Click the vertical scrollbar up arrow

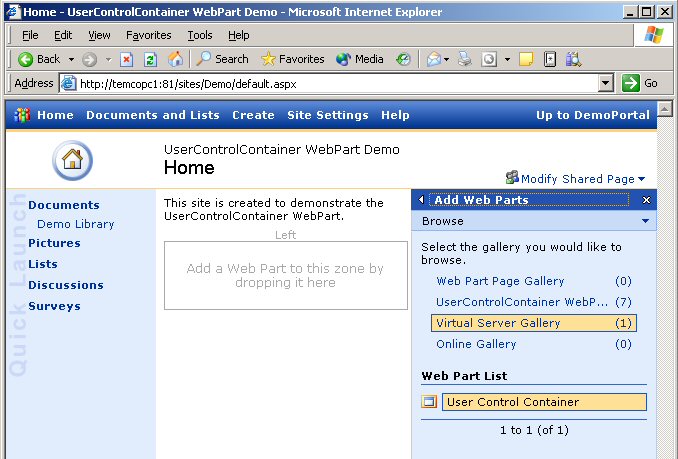(665, 108)
